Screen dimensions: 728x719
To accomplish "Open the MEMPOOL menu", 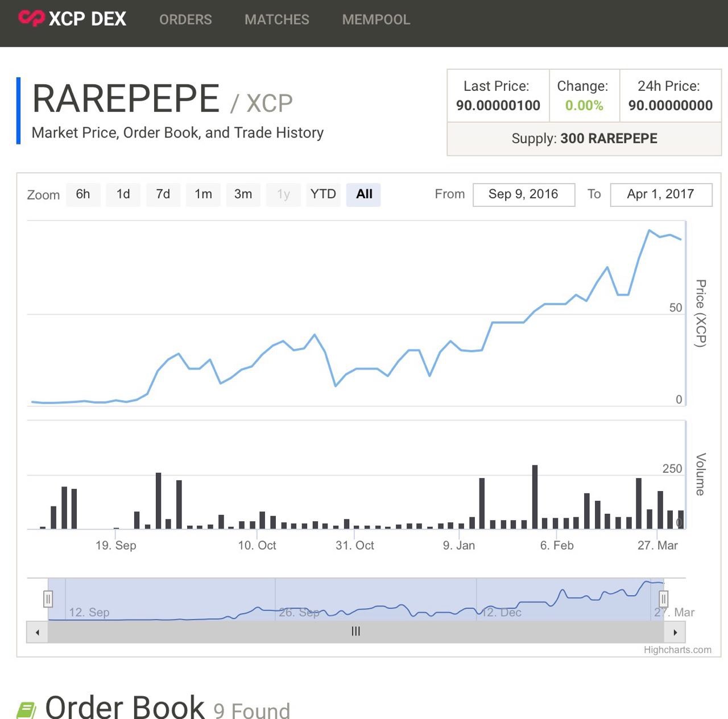I will [376, 19].
